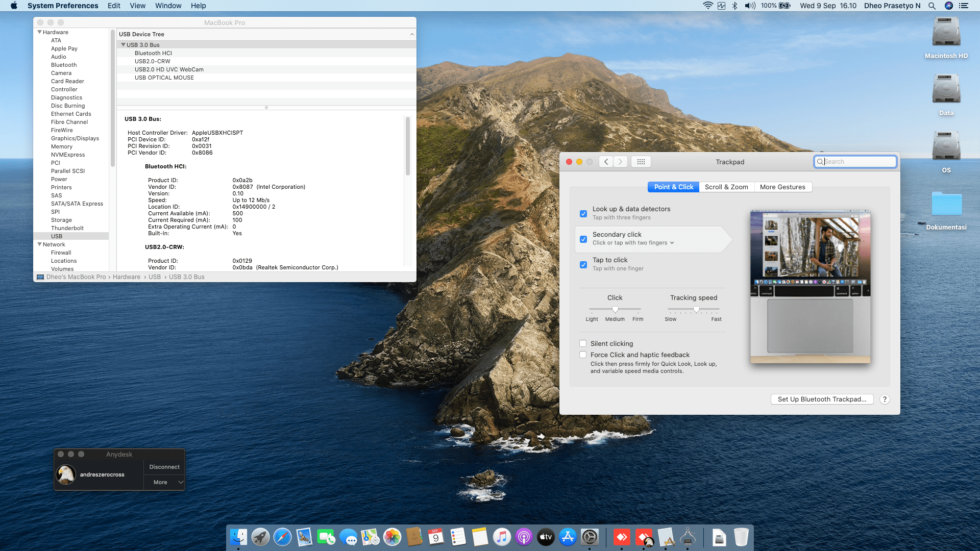This screenshot has width=980, height=551.
Task: Open Podcasts from the dock
Action: (x=524, y=537)
